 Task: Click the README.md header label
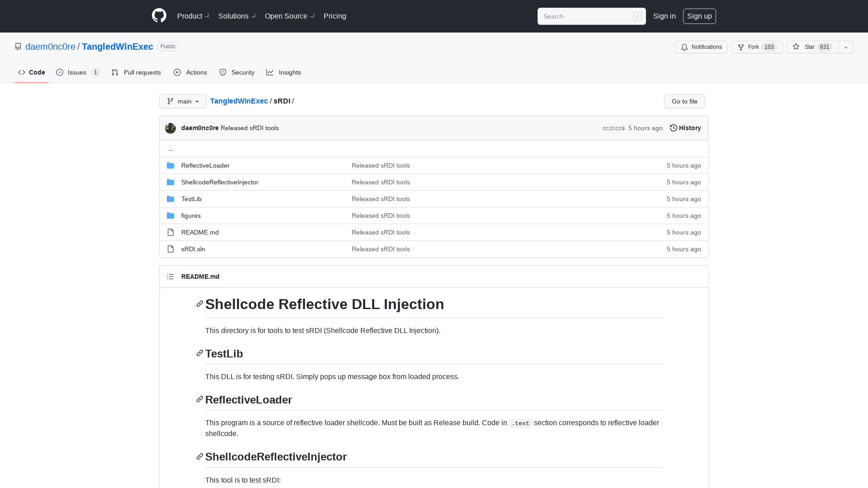200,277
